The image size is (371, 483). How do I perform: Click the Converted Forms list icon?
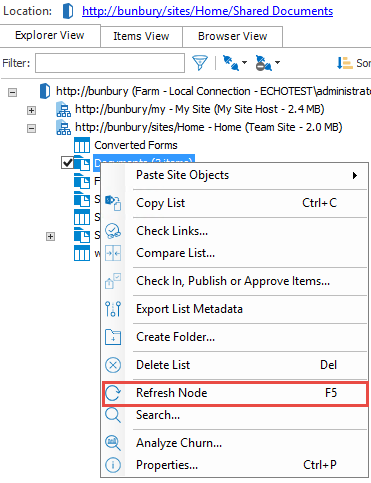[82, 145]
